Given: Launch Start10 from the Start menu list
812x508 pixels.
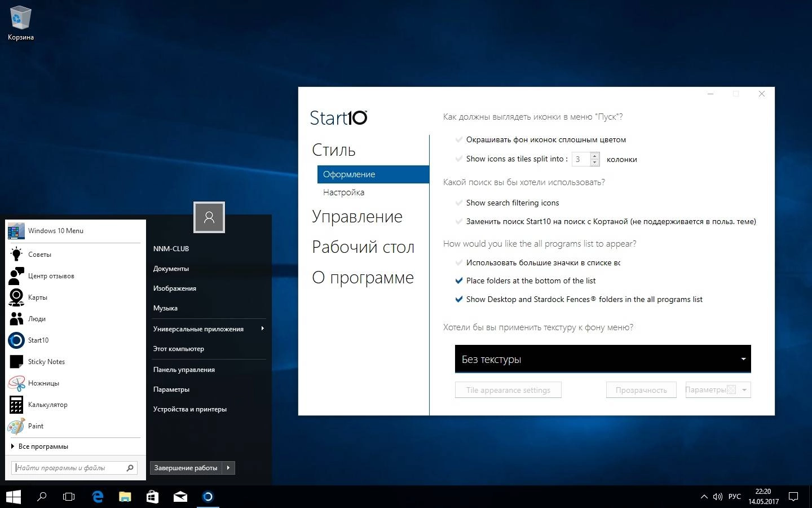Looking at the screenshot, I should coord(76,340).
